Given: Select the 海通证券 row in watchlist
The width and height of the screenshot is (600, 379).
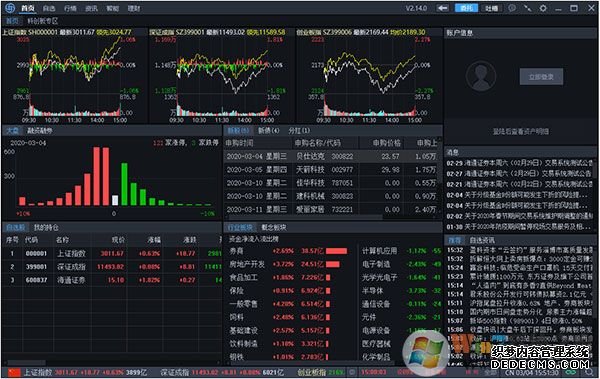Looking at the screenshot, I should (x=112, y=280).
